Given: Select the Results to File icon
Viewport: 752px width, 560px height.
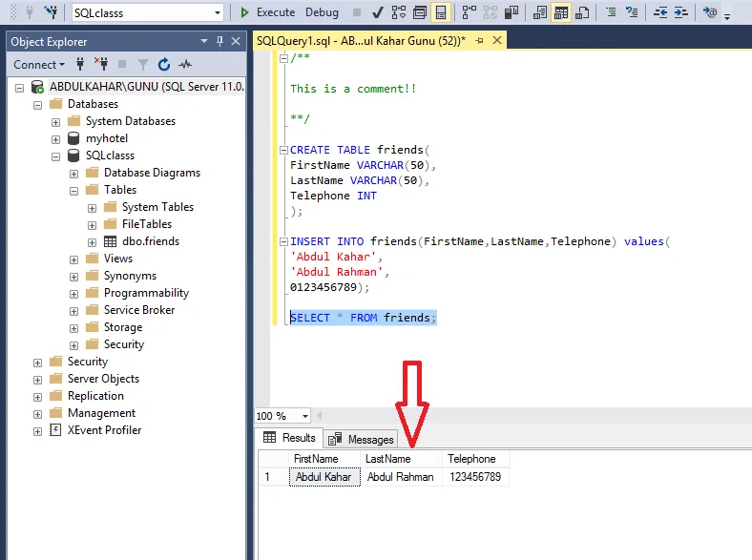Looking at the screenshot, I should pos(582,12).
